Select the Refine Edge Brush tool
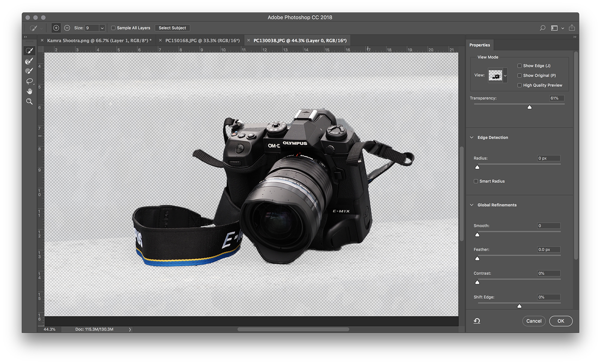 (29, 61)
